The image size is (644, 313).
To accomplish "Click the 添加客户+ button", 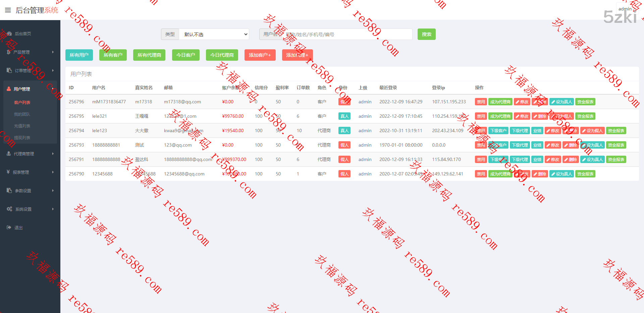I will coord(260,55).
